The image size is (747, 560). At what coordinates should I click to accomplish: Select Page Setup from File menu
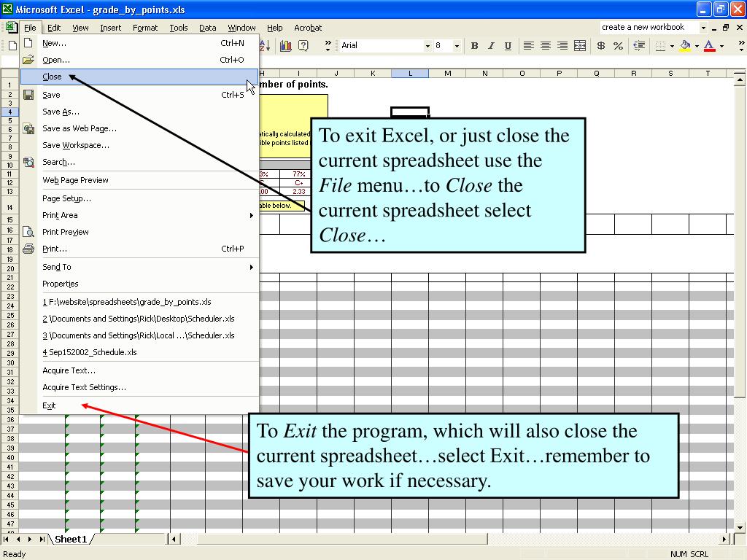pyautogui.click(x=140, y=198)
